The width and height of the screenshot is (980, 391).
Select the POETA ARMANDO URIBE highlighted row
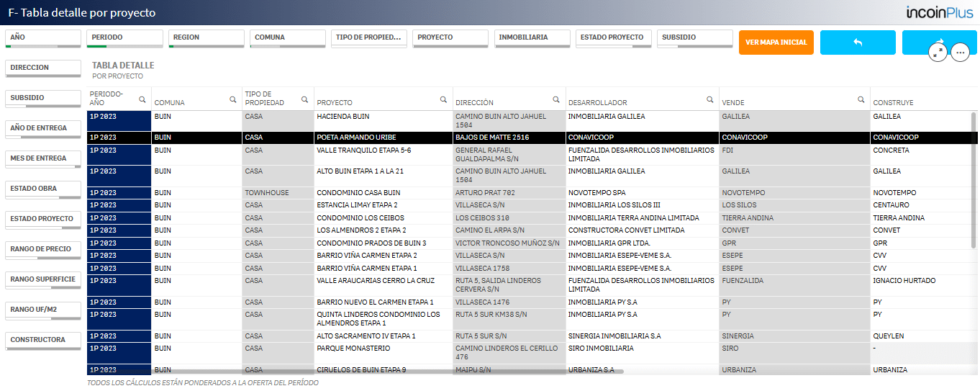click(x=532, y=137)
